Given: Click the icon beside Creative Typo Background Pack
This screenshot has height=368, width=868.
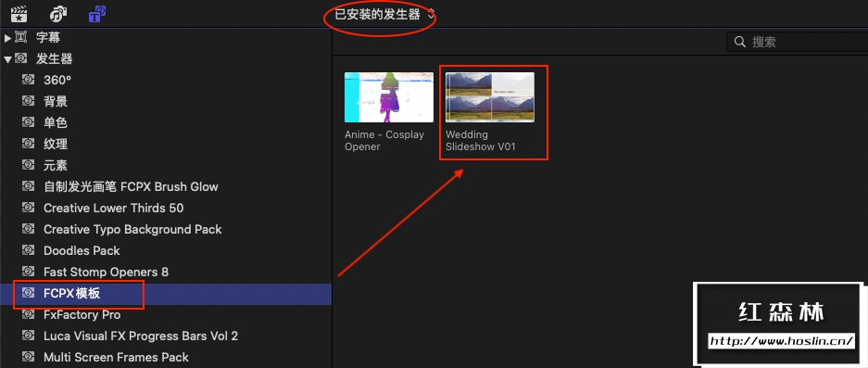Looking at the screenshot, I should 28,229.
